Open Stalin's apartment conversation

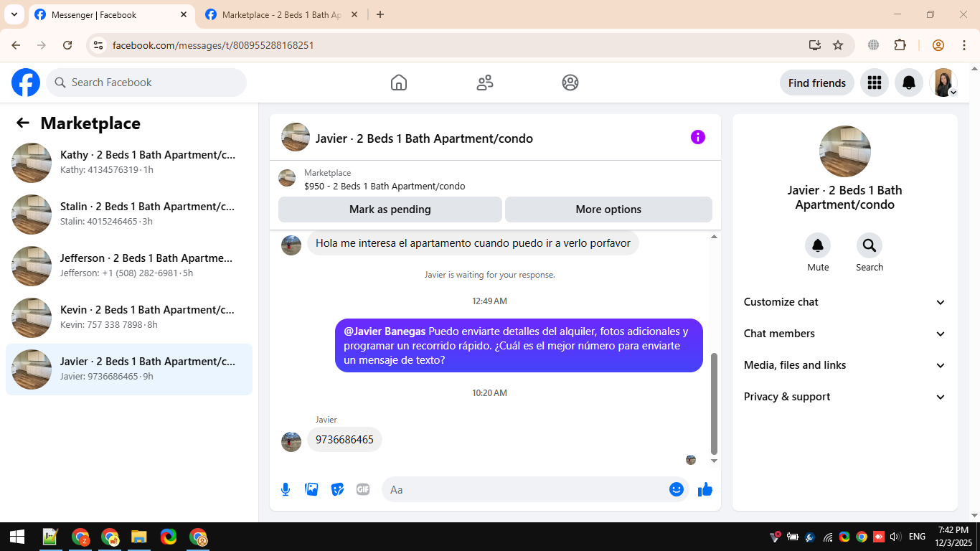coord(129,215)
